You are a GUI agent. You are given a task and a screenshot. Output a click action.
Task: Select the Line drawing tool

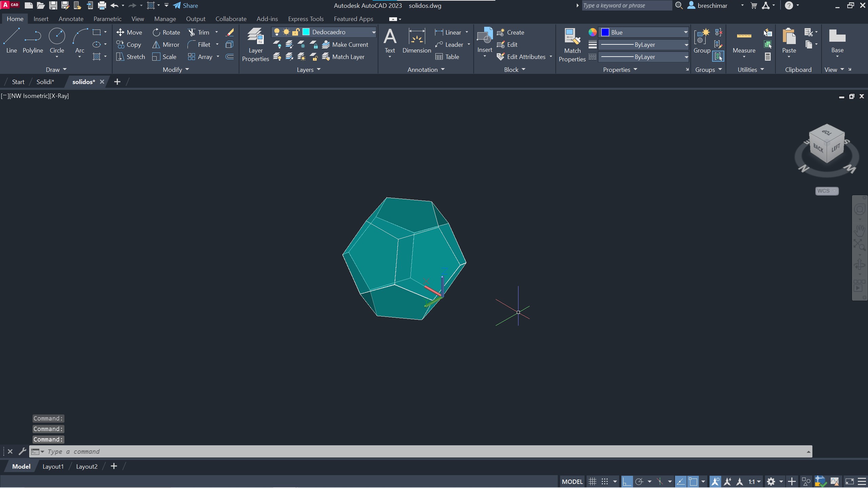[x=11, y=41]
